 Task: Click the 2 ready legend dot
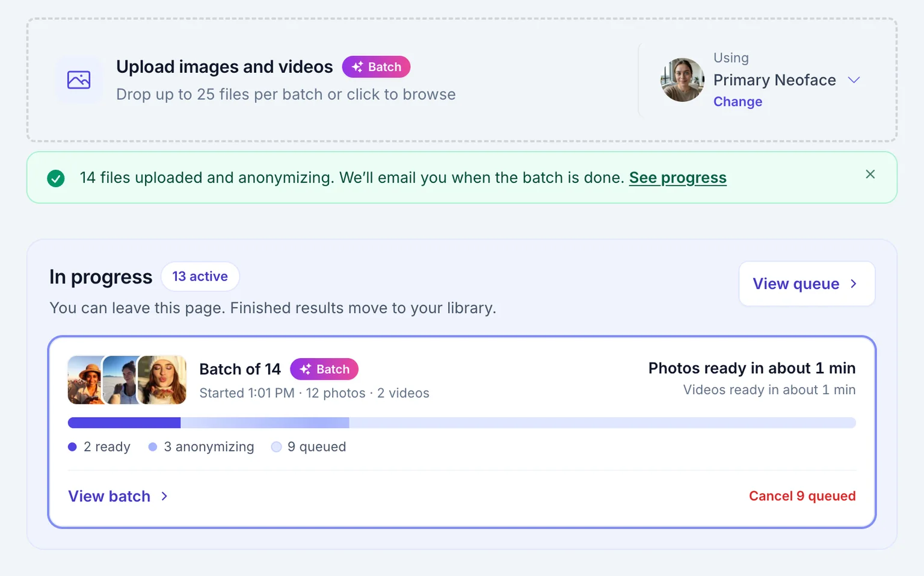coord(72,447)
